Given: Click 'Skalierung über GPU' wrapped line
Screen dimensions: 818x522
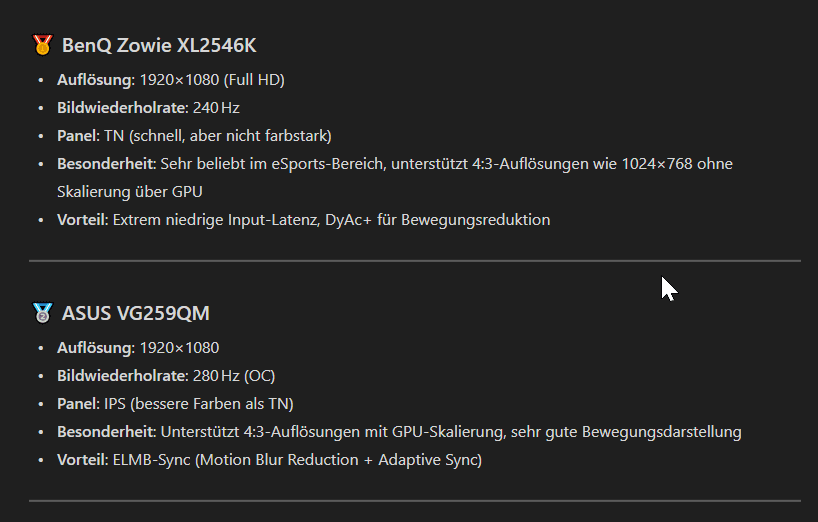Looking at the screenshot, I should point(129,192).
